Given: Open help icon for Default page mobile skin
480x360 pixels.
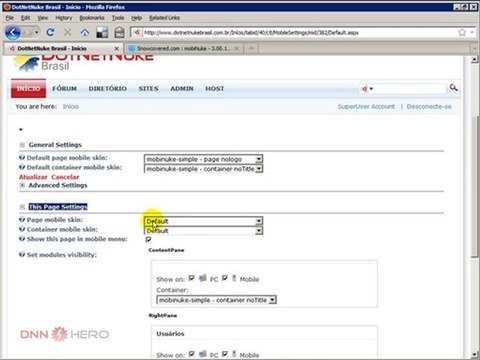Looking at the screenshot, I should (x=22, y=157).
